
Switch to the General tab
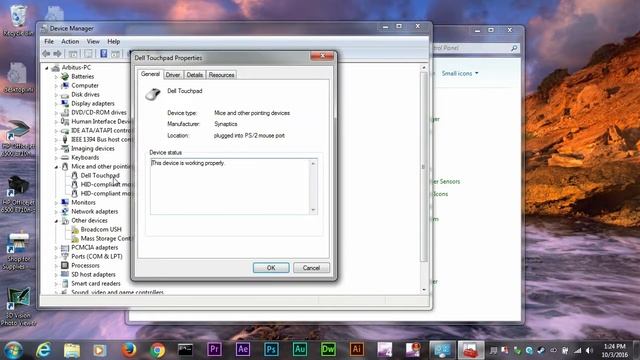click(x=150, y=74)
